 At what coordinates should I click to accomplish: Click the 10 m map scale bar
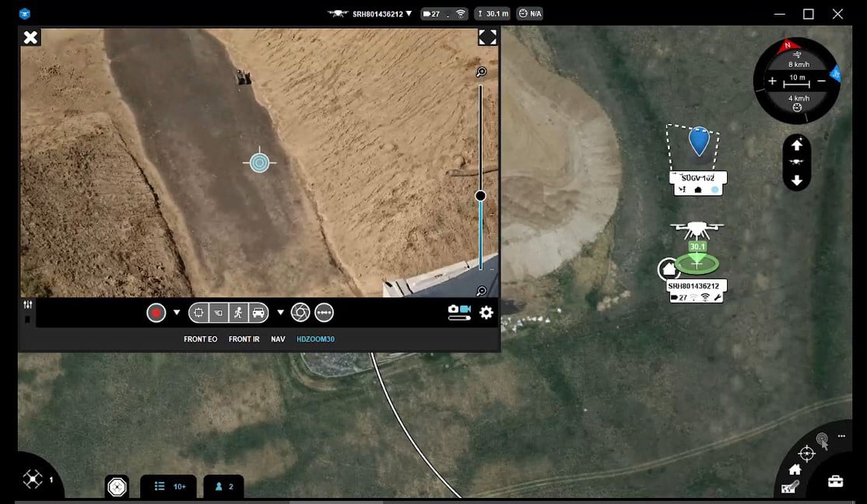tap(797, 81)
